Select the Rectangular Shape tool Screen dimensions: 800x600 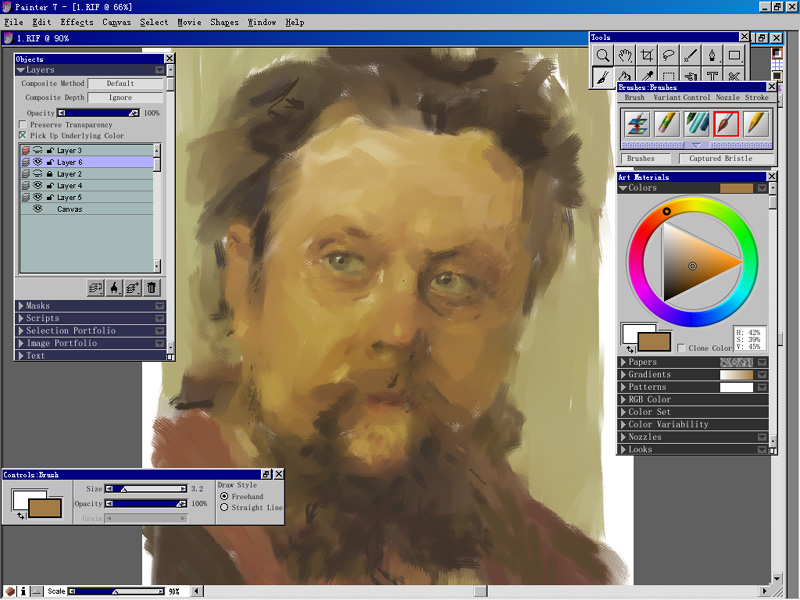[x=734, y=55]
